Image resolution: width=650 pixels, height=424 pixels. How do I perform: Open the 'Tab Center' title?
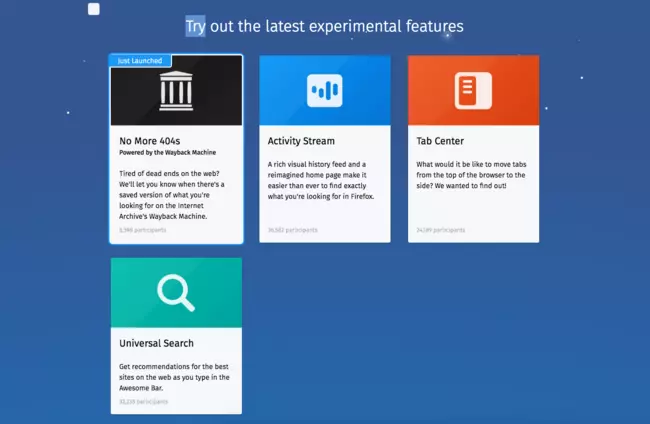[440, 141]
